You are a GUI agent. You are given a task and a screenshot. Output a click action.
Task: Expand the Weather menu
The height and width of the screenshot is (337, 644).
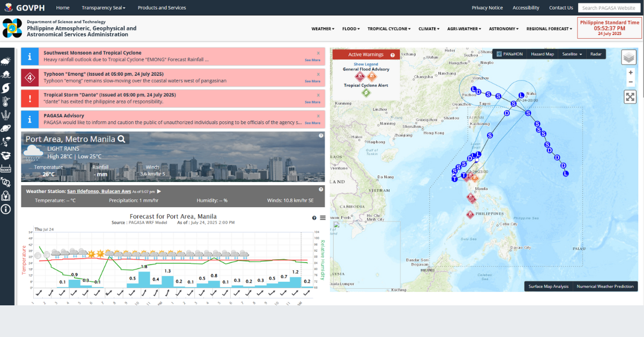(323, 29)
